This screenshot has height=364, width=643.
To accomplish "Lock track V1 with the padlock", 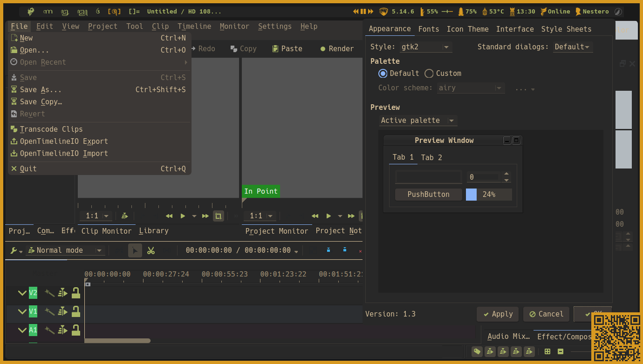I will coord(75,311).
